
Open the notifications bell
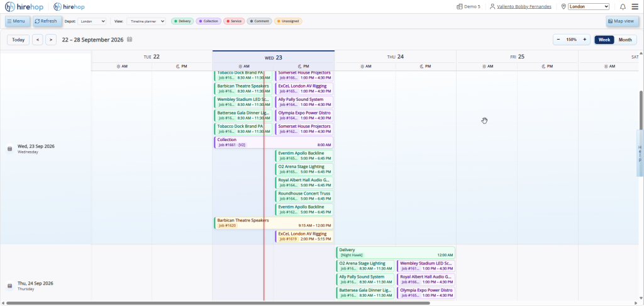pyautogui.click(x=623, y=6)
